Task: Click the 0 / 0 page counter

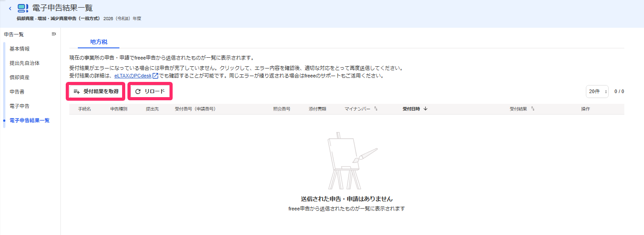Action: (619, 91)
